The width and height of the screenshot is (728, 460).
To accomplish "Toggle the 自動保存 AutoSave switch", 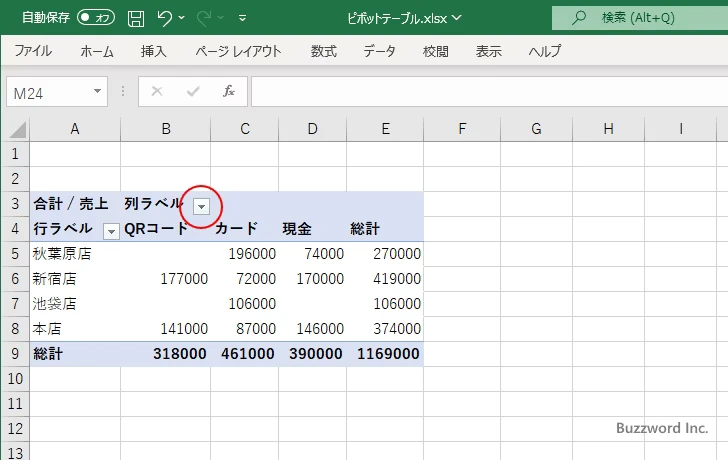I will pos(96,18).
